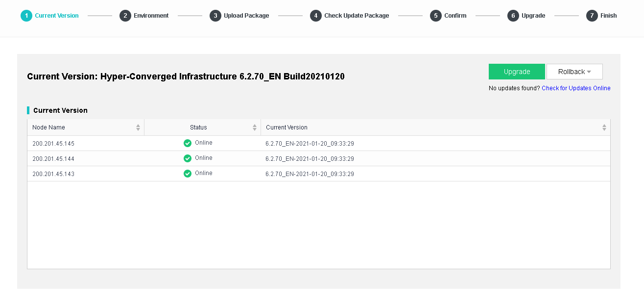Click the step 2 Environment number icon
The height and width of the screenshot is (305, 644).
tap(125, 16)
